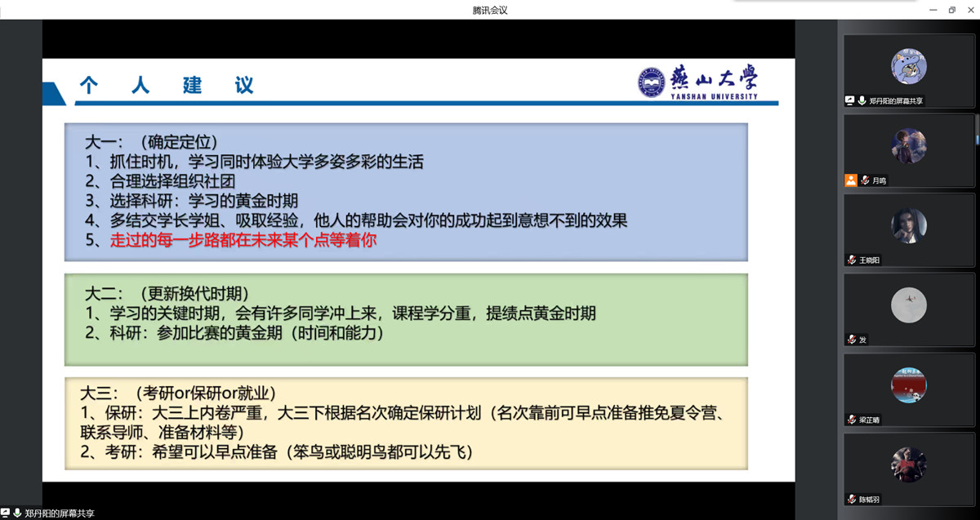Click 陈韬羽's muted microphone icon
Screen dimensions: 980x520
pos(852,499)
